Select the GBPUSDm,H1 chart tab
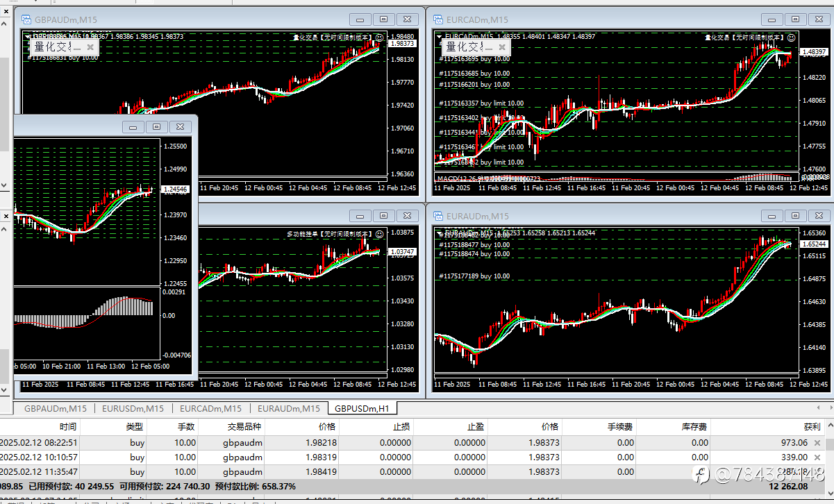 [362, 408]
